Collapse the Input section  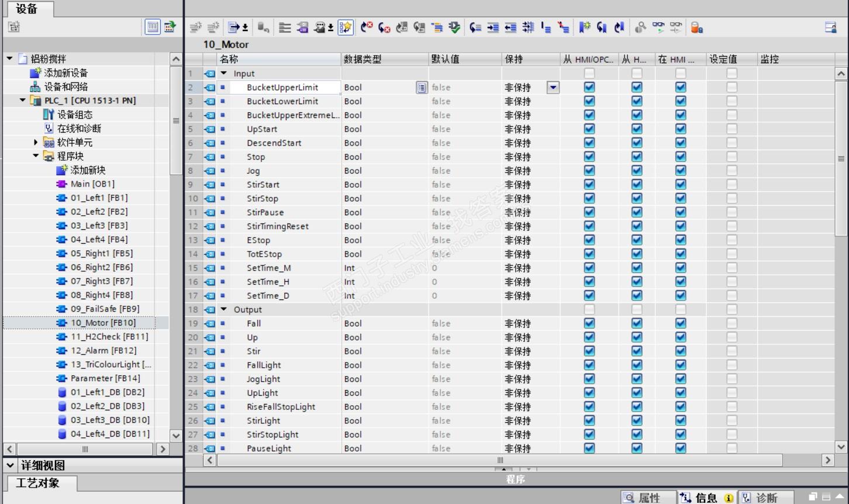point(223,74)
